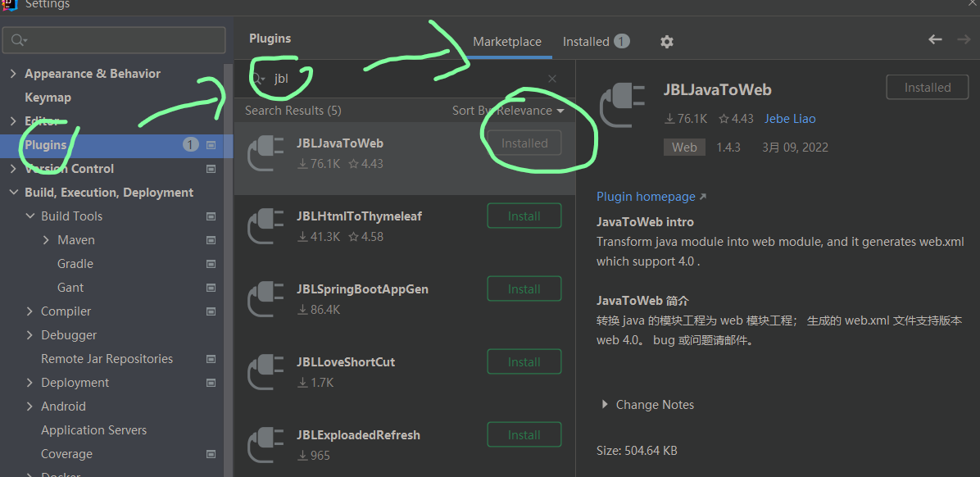The width and height of the screenshot is (980, 477).
Task: Select Keymap in settings tree
Action: coord(48,98)
